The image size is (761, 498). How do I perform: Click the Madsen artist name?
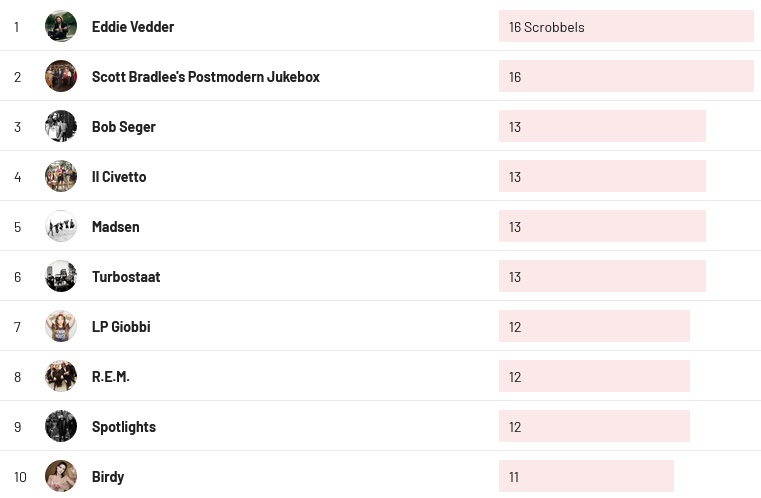[116, 227]
